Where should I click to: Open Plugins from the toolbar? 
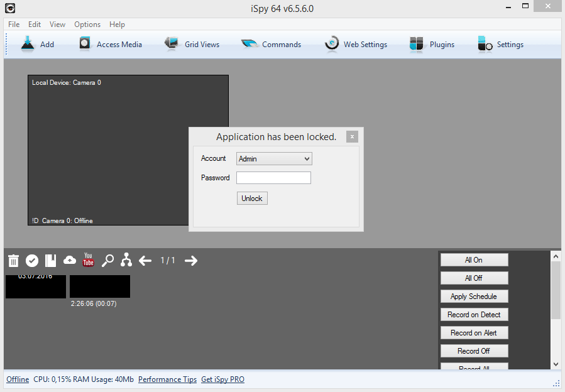432,45
